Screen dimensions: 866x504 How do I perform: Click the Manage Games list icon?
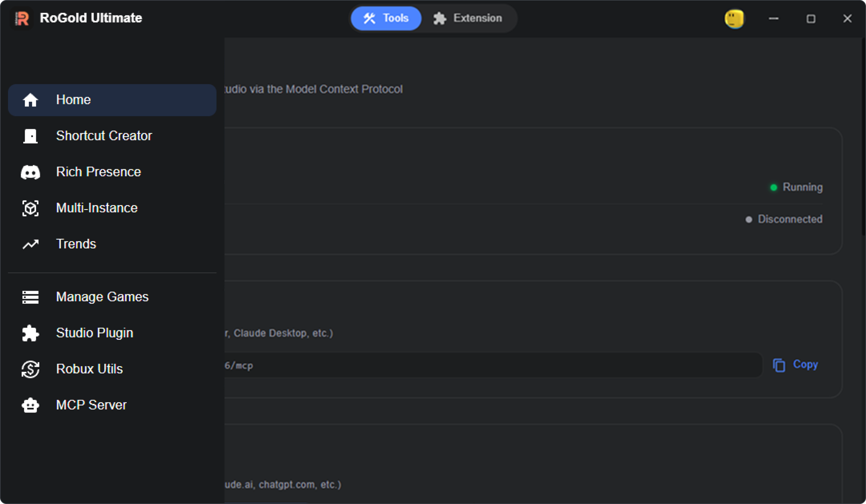pos(30,297)
